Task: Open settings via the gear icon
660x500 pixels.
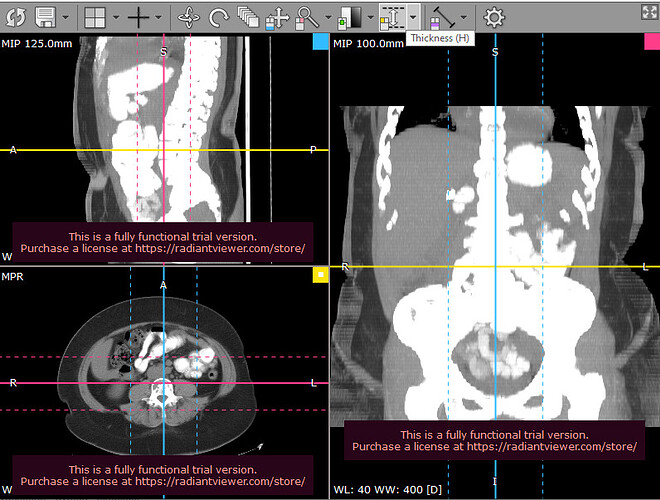Action: [x=494, y=17]
